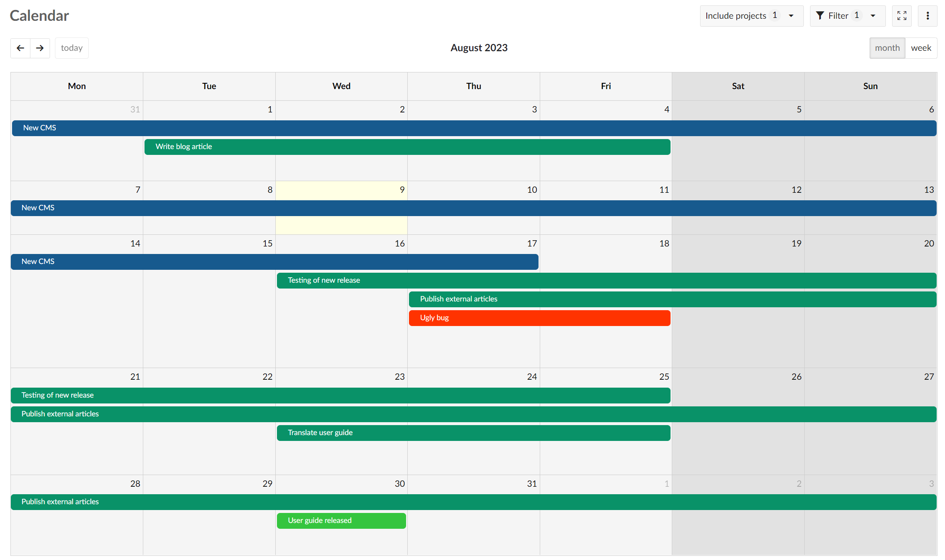Select the highlighted August 9 cell
The height and width of the screenshot is (560, 945).
341,225
